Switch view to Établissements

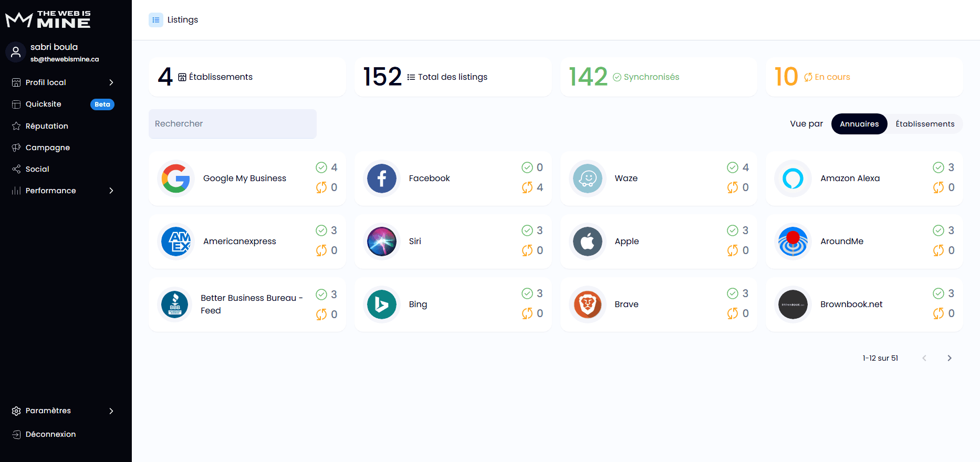925,124
